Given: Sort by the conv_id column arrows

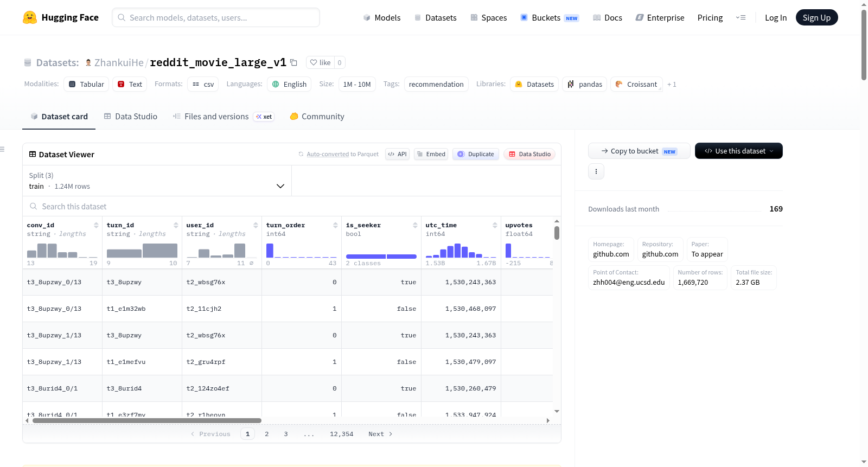Looking at the screenshot, I should [x=96, y=225].
